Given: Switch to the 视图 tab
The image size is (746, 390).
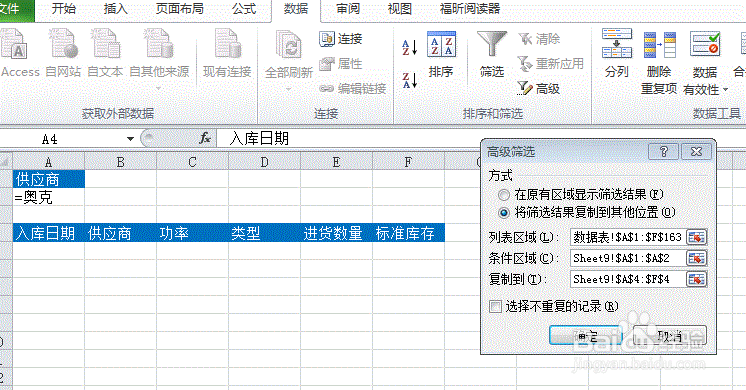Looking at the screenshot, I should 400,9.
